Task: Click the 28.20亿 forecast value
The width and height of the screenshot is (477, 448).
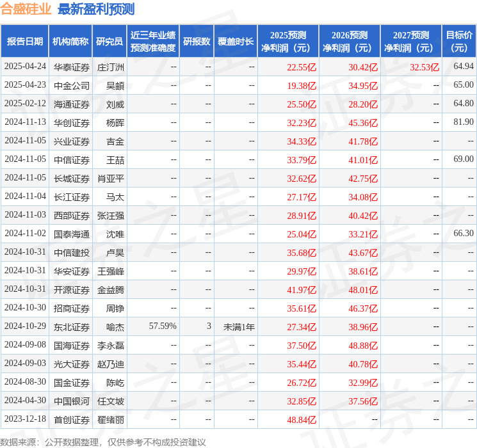Action: point(363,104)
